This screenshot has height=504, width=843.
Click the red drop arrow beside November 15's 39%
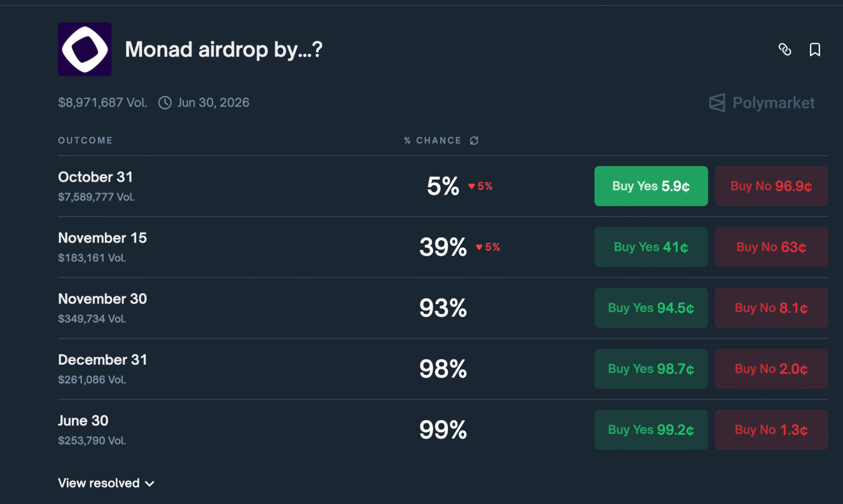(x=478, y=247)
